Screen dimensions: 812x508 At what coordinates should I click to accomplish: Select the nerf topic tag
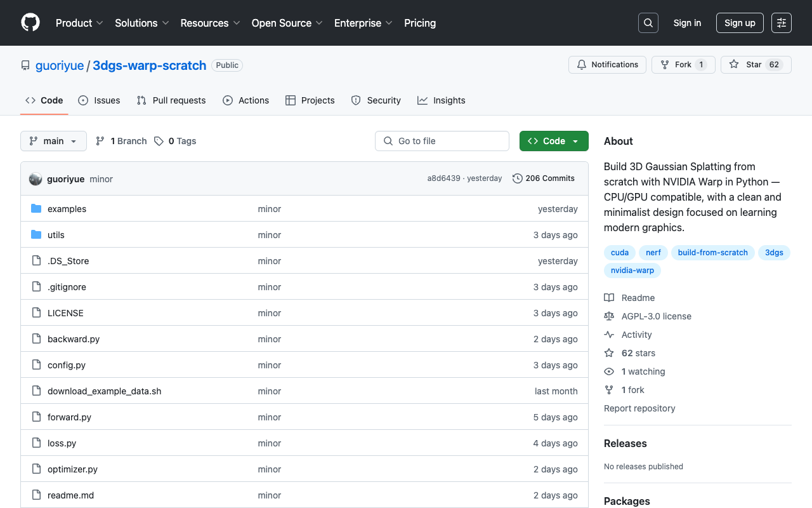point(653,253)
